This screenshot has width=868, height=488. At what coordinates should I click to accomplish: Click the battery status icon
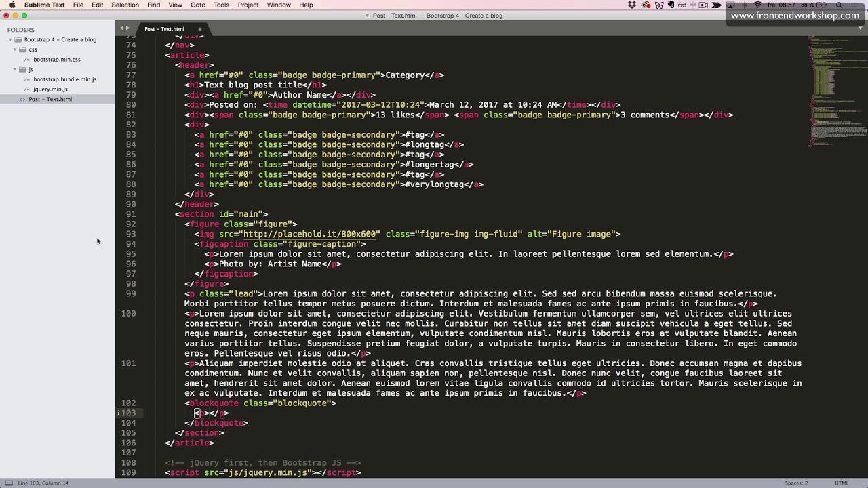pyautogui.click(x=820, y=5)
